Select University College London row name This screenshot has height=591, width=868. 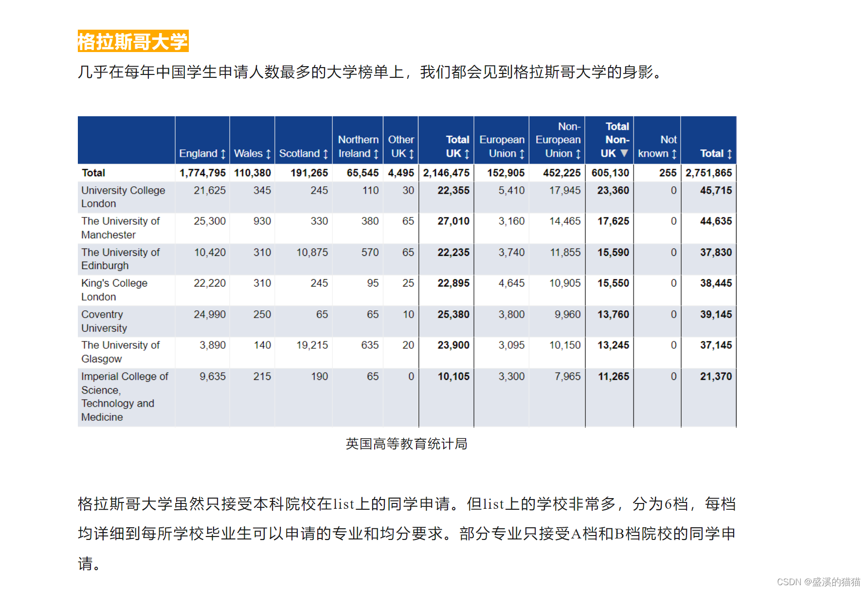coord(123,197)
